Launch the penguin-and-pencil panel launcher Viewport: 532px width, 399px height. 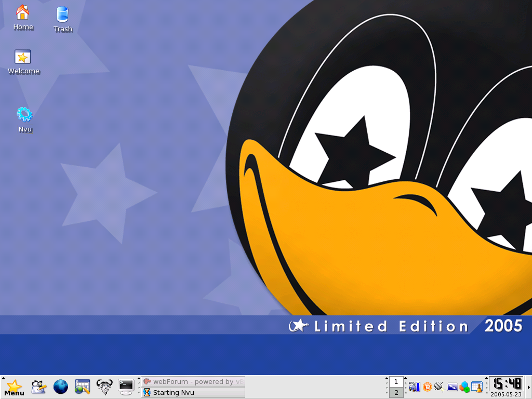[38, 387]
